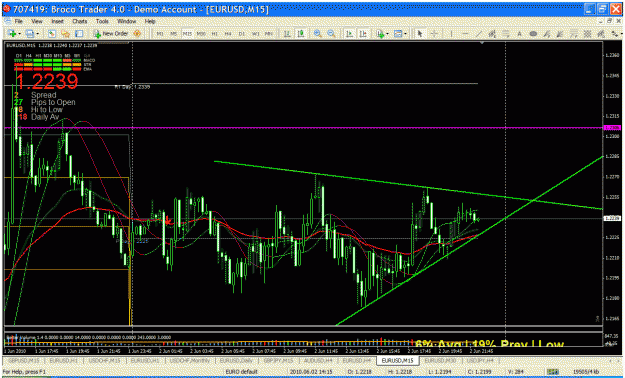Image resolution: width=625 pixels, height=378 pixels.
Task: Toggle the Expert Advisors diamond icon
Action: [138, 34]
